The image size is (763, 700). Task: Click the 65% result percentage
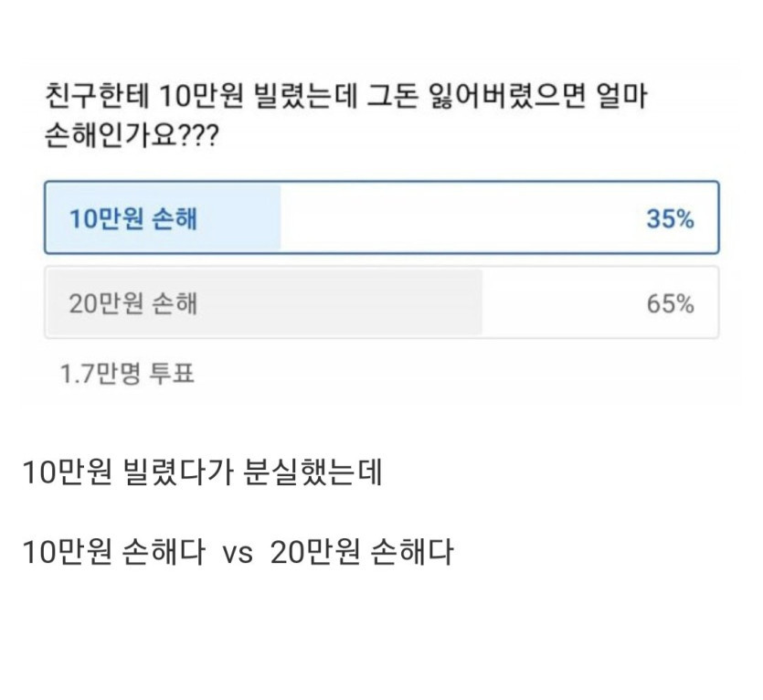[x=670, y=303]
